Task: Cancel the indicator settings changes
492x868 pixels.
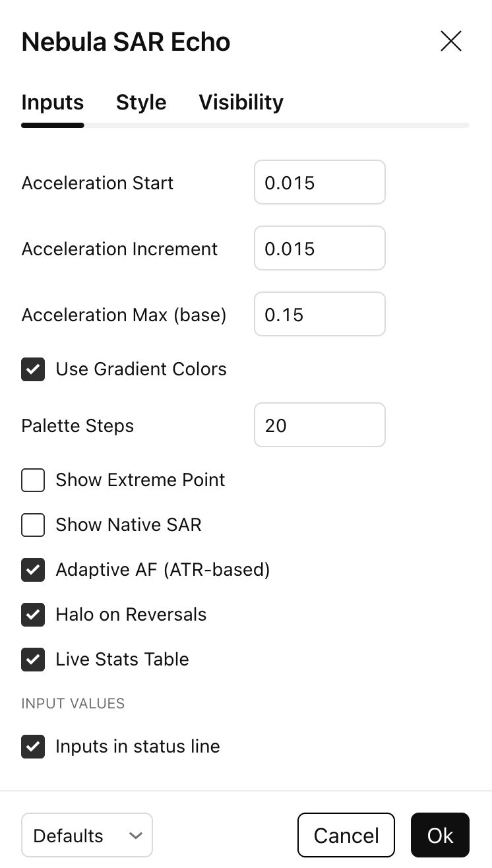Action: coord(346,835)
